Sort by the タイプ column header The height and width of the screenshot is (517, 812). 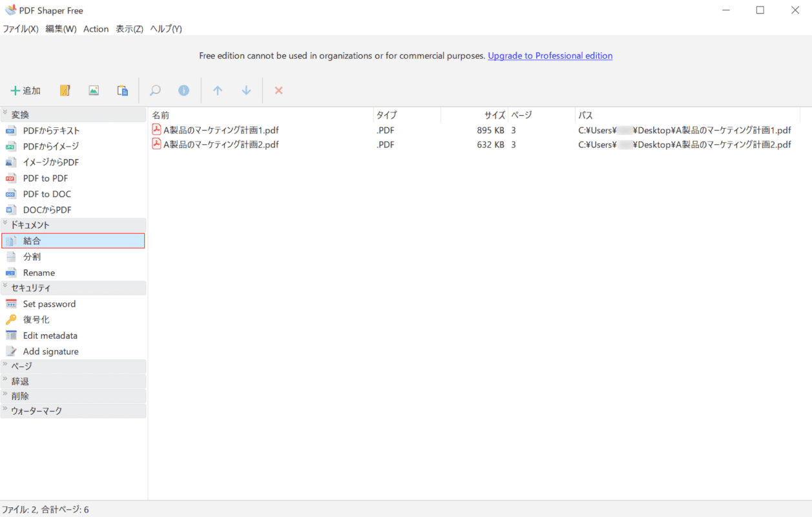click(x=408, y=115)
